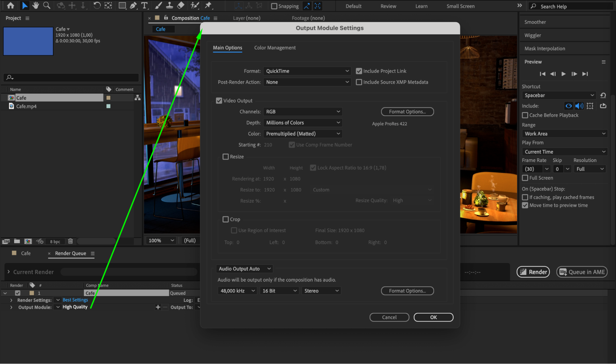Select the Hand tool in toolbar
The height and width of the screenshot is (364, 616).
click(x=35, y=5)
